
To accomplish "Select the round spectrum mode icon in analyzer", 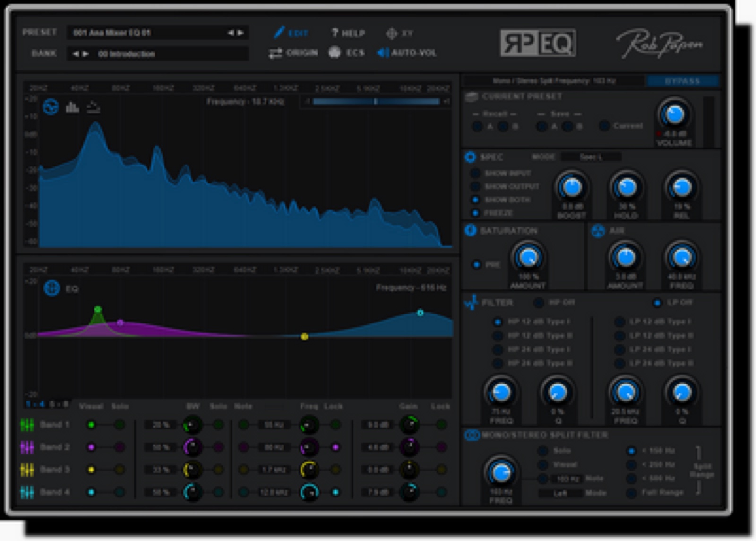I will click(x=51, y=107).
